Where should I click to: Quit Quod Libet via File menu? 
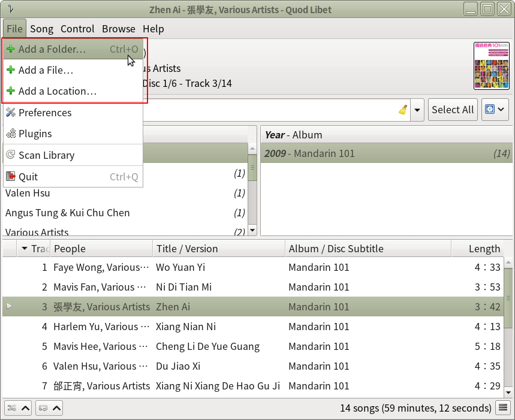28,177
